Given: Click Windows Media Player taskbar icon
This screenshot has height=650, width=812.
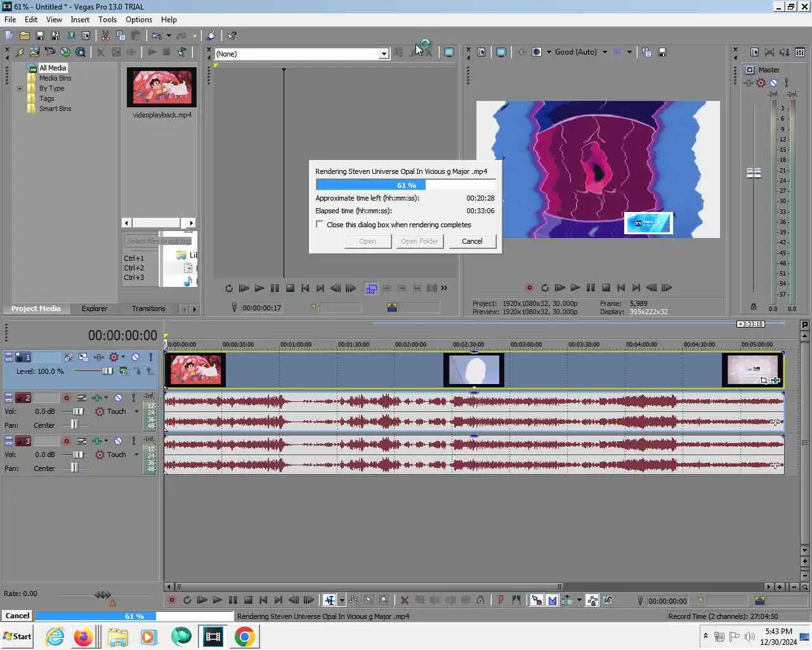Looking at the screenshot, I should point(149,637).
